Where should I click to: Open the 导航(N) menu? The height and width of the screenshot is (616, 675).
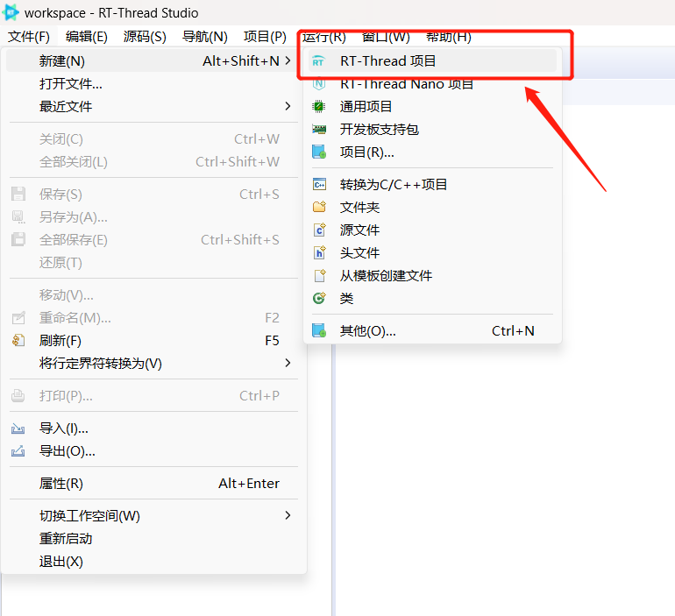[205, 37]
